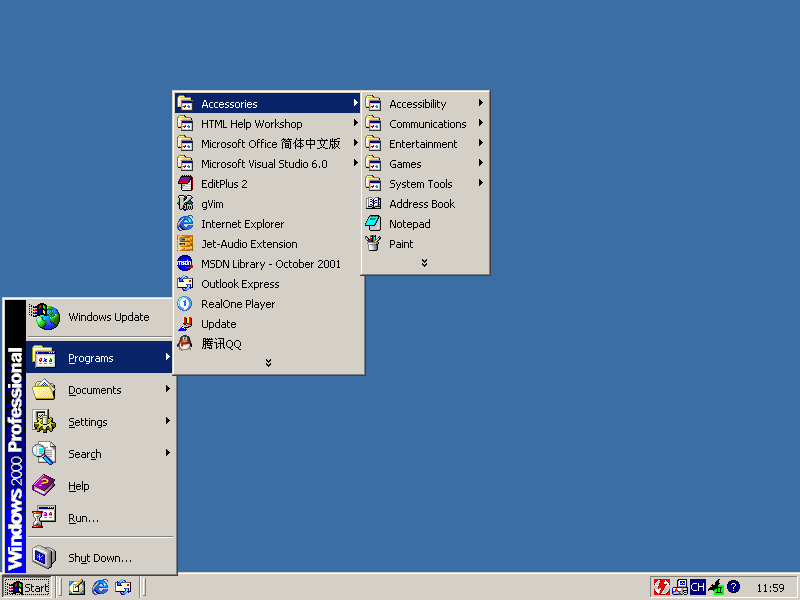Click the '腾讯QQ' text

click(221, 344)
